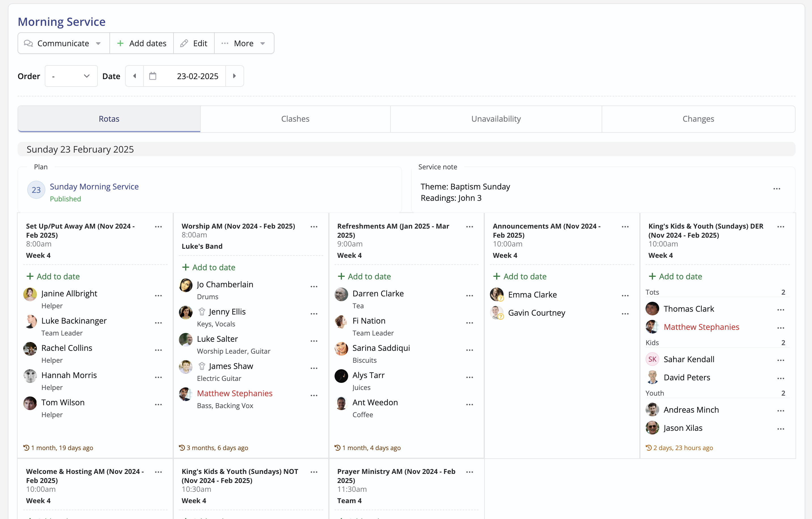Open options menu for Sarina Saddiqui
The height and width of the screenshot is (519, 812).
coord(470,350)
